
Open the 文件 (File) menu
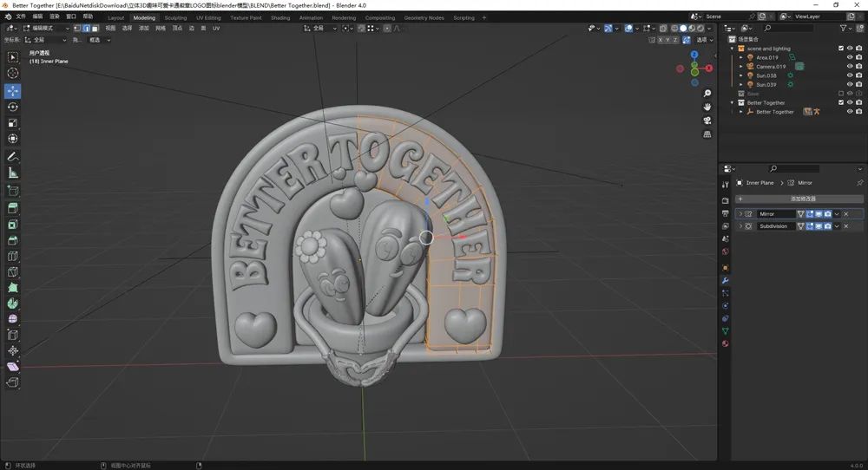click(21, 16)
